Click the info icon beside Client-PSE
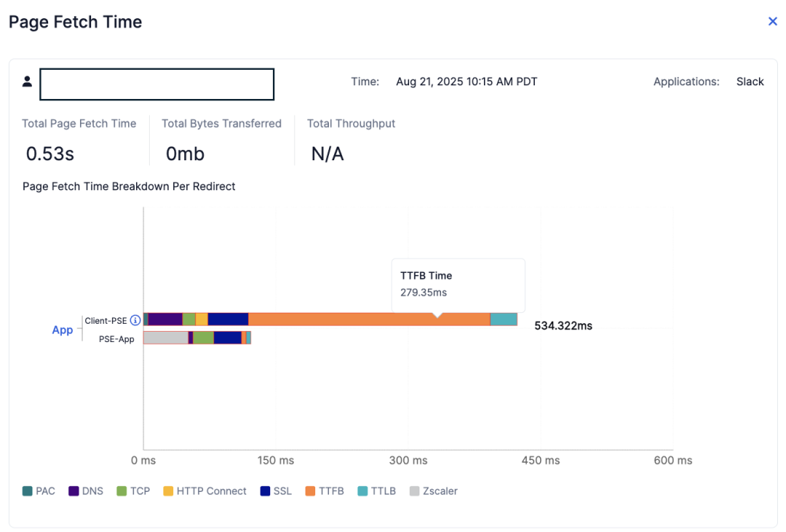The height and width of the screenshot is (532, 786). click(x=135, y=320)
